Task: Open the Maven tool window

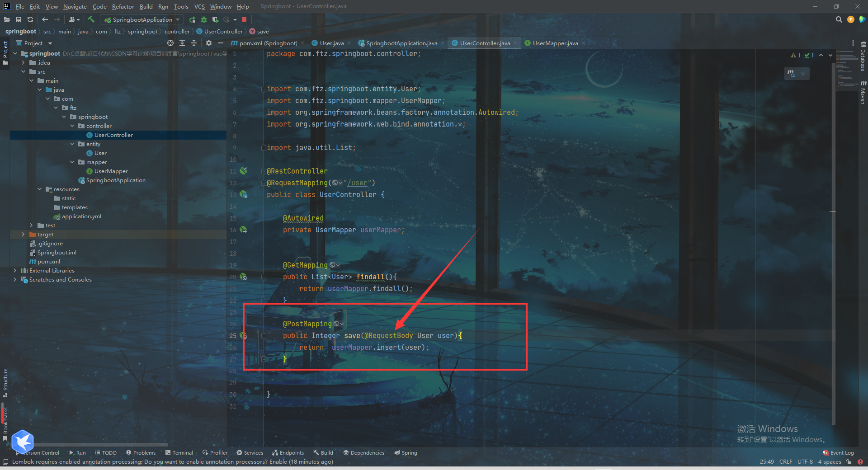Action: (863, 92)
